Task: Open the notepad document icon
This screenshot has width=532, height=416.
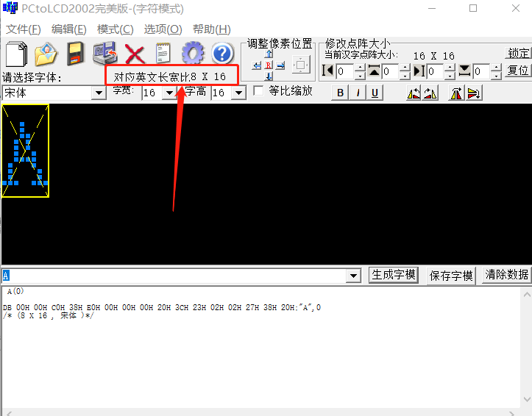Action: point(163,53)
